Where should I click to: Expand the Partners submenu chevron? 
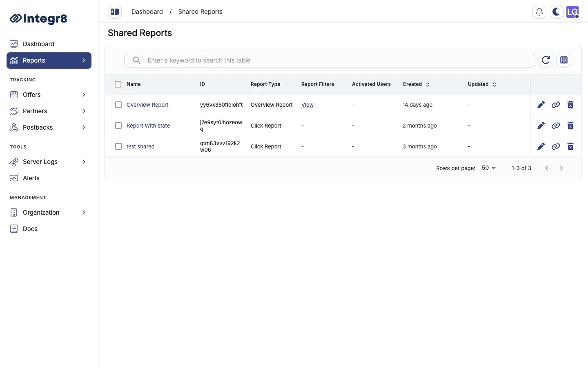84,111
